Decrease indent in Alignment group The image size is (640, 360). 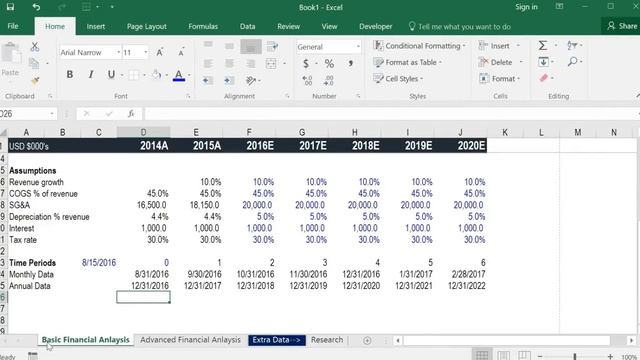208,80
